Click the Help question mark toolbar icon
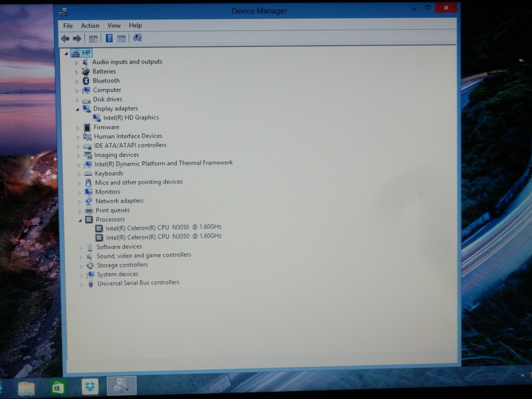 tap(109, 38)
